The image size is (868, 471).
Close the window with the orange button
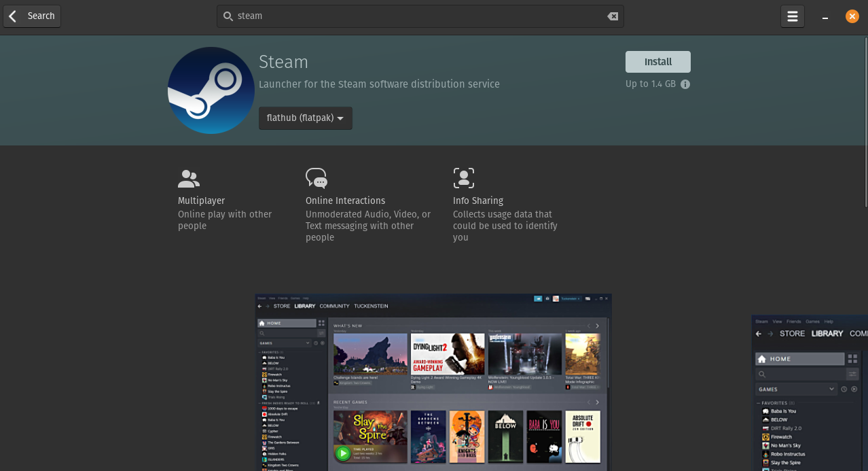[852, 16]
